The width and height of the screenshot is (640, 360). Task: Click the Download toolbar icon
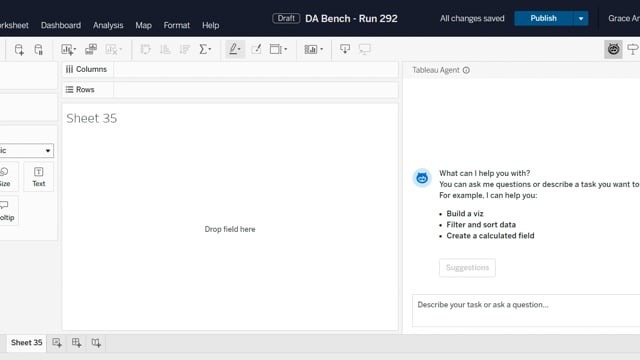(x=345, y=49)
